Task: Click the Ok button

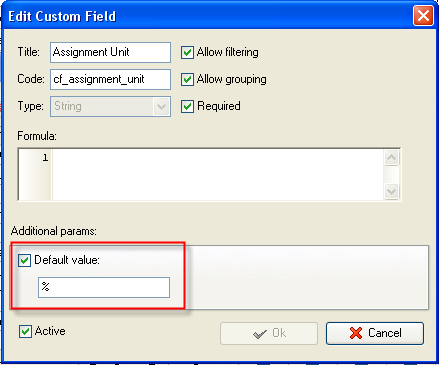Action: pos(269,333)
